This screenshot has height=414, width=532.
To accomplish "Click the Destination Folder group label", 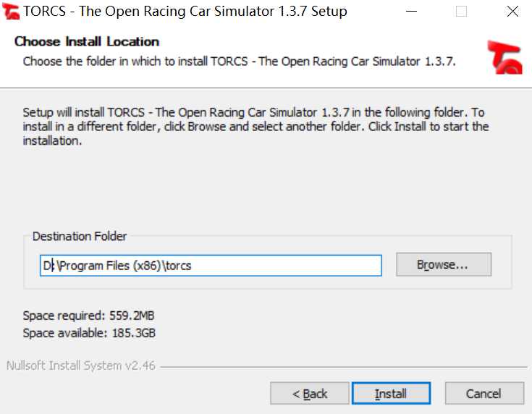I will coord(80,236).
